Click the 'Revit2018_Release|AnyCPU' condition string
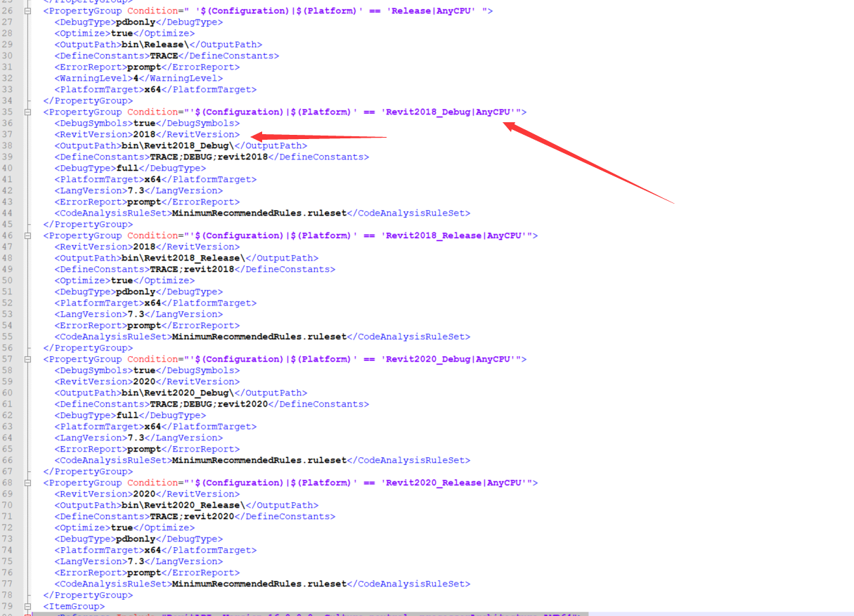 453,236
